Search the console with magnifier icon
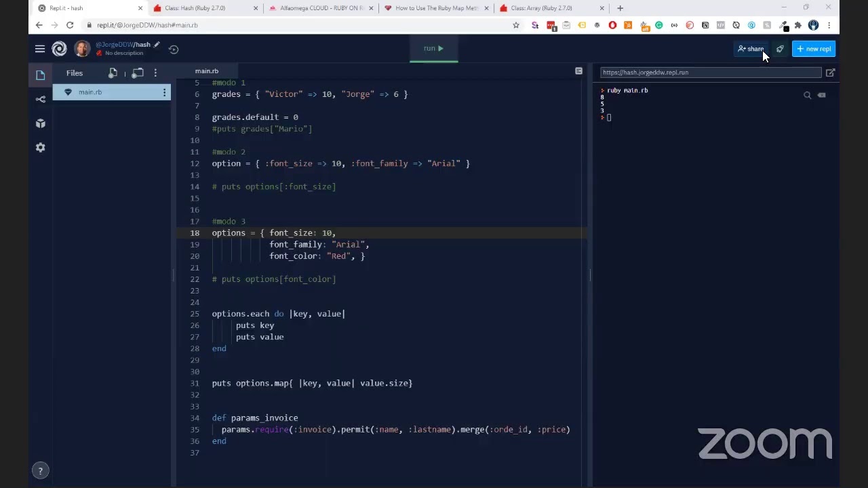 (807, 96)
